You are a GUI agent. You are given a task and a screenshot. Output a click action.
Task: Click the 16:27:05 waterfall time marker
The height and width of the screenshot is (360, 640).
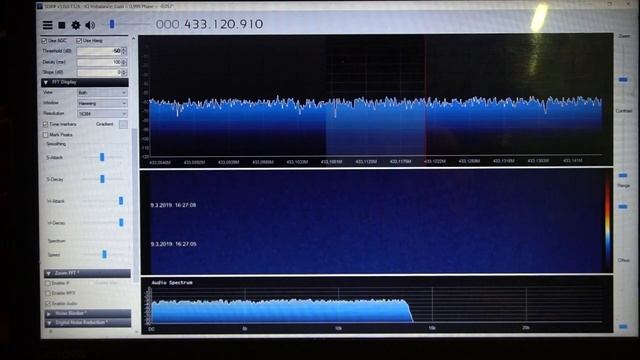173,244
